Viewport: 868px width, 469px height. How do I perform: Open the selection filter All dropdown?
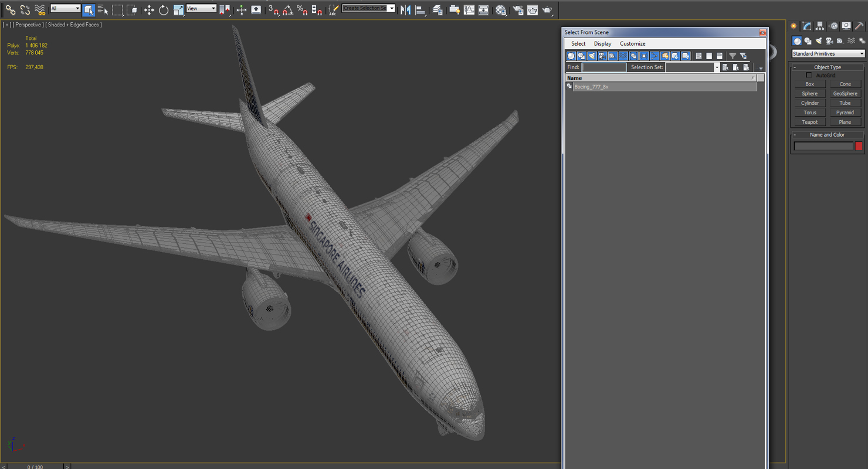(65, 8)
